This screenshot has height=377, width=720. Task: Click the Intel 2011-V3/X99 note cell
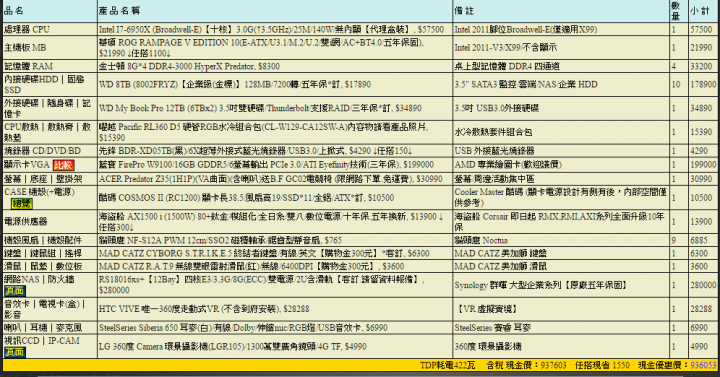(x=560, y=48)
